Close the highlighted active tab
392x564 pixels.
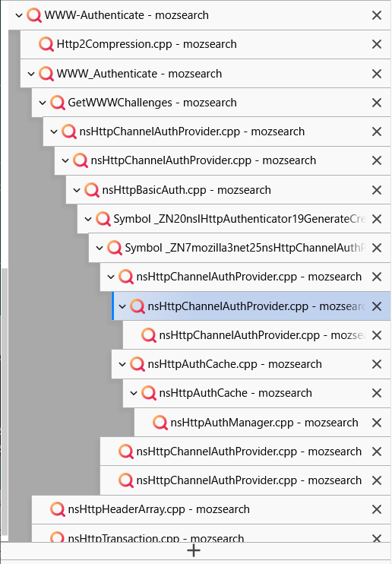click(377, 306)
